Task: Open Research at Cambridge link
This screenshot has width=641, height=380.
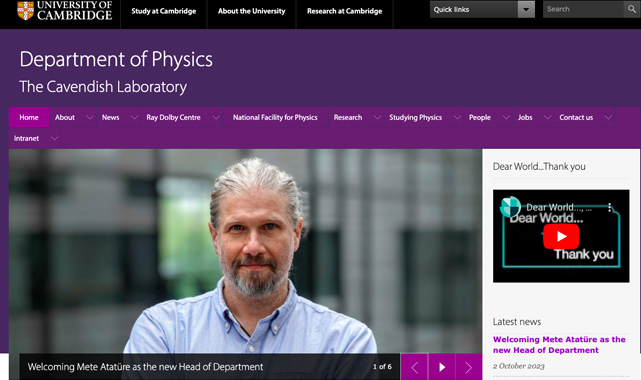Action: point(345,11)
